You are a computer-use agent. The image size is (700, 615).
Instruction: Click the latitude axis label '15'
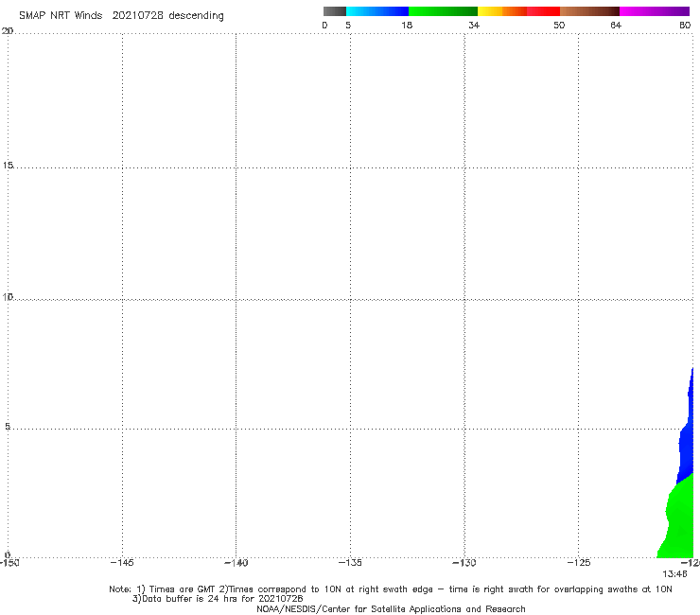(x=8, y=166)
